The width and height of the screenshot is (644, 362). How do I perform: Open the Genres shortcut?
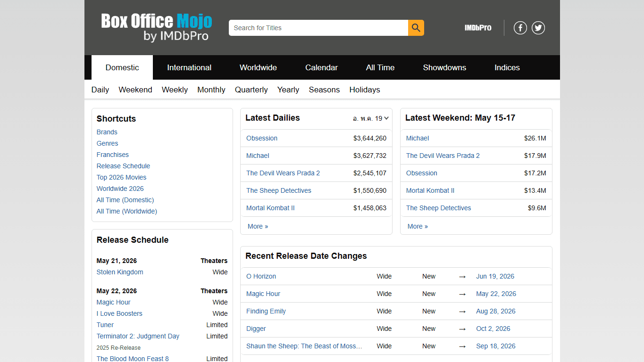click(108, 143)
